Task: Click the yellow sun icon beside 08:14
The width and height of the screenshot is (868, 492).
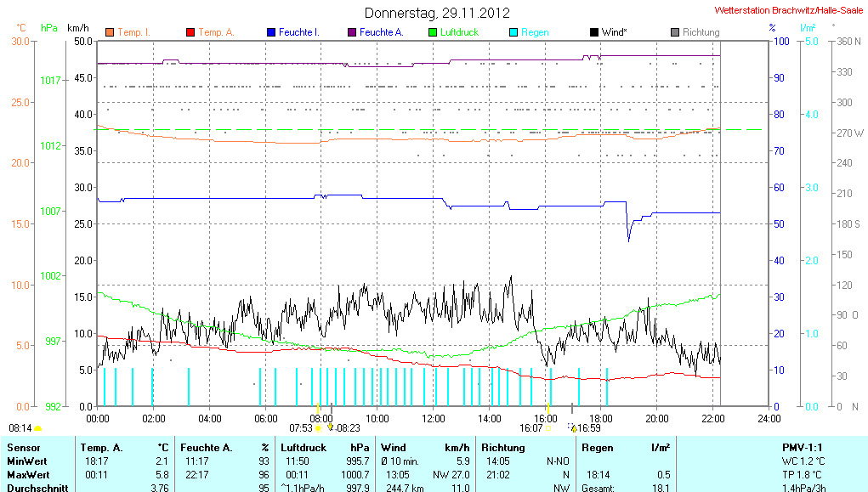Action: [x=38, y=429]
